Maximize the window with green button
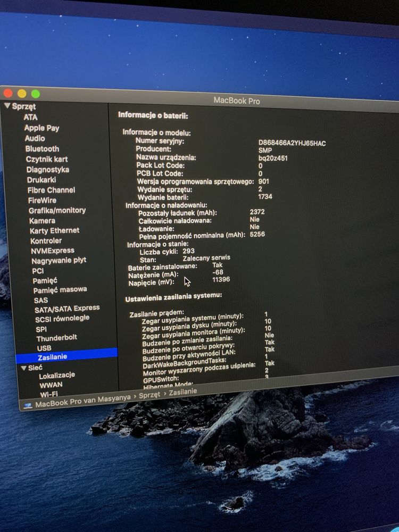Image resolution: width=399 pixels, height=532 pixels. (36, 94)
